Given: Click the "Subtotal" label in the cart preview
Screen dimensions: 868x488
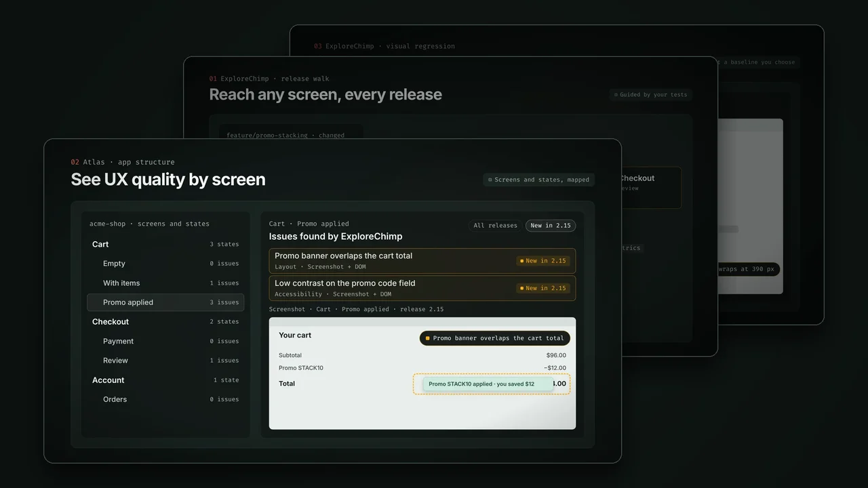Looking at the screenshot, I should coord(290,355).
